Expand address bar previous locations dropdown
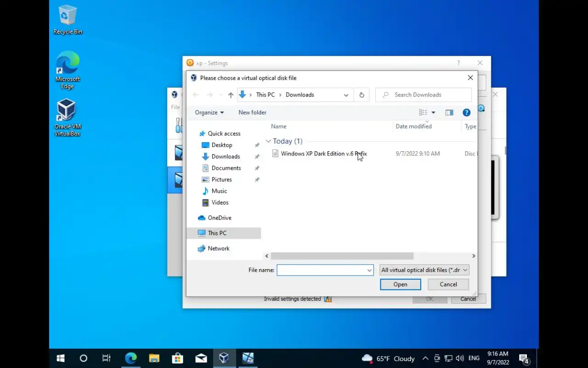 (346, 95)
